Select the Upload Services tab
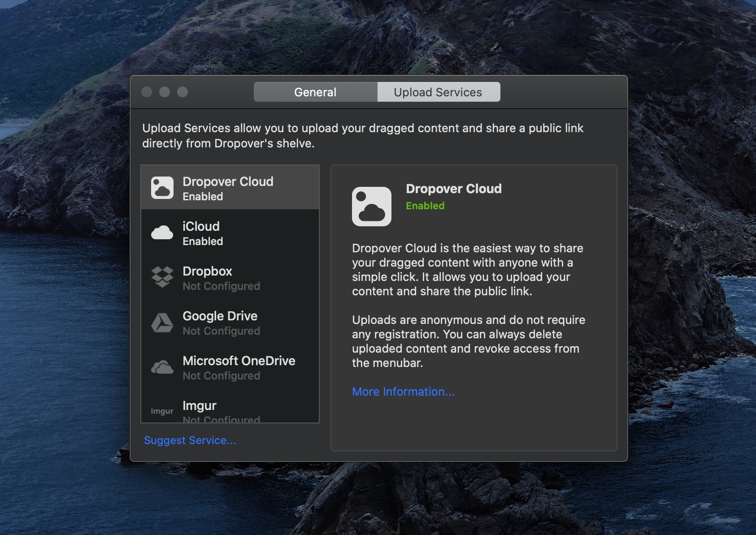This screenshot has width=756, height=535. (439, 92)
